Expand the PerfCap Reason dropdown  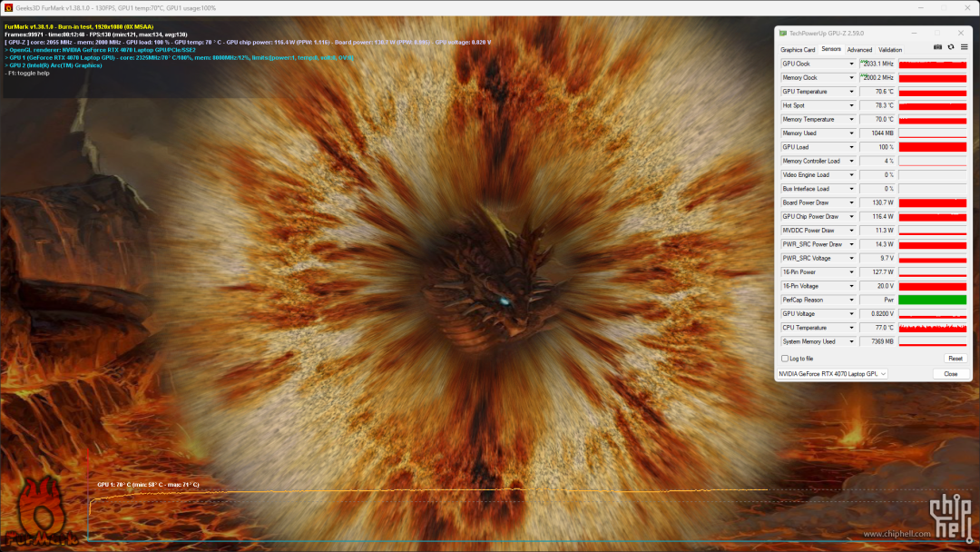pyautogui.click(x=851, y=301)
